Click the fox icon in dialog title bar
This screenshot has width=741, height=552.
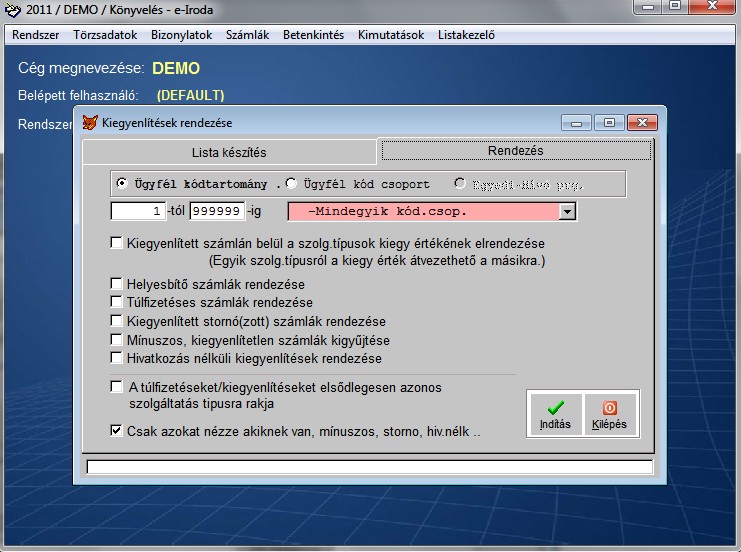tap(89, 122)
